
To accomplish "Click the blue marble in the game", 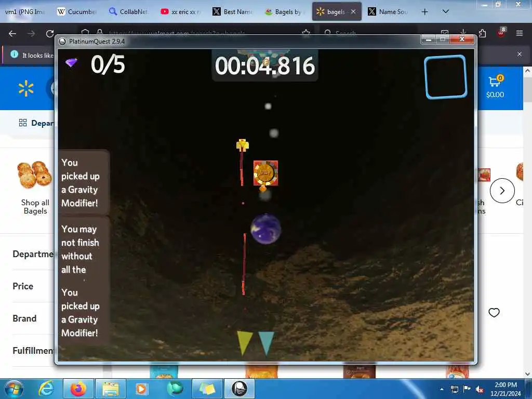I will pyautogui.click(x=265, y=229).
